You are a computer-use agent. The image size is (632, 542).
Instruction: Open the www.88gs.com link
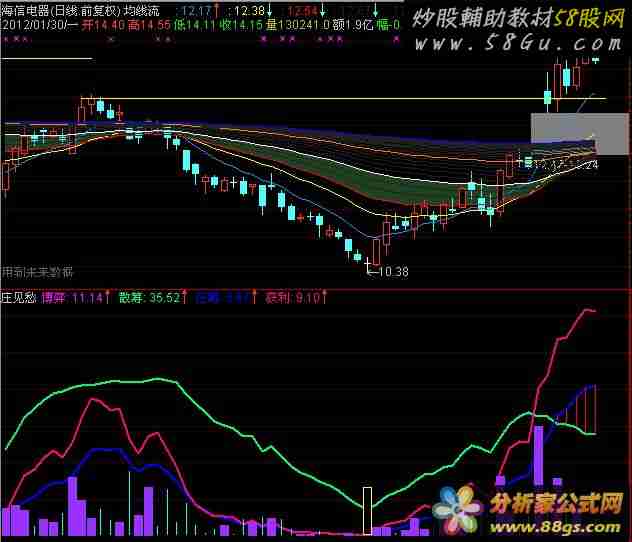[555, 527]
